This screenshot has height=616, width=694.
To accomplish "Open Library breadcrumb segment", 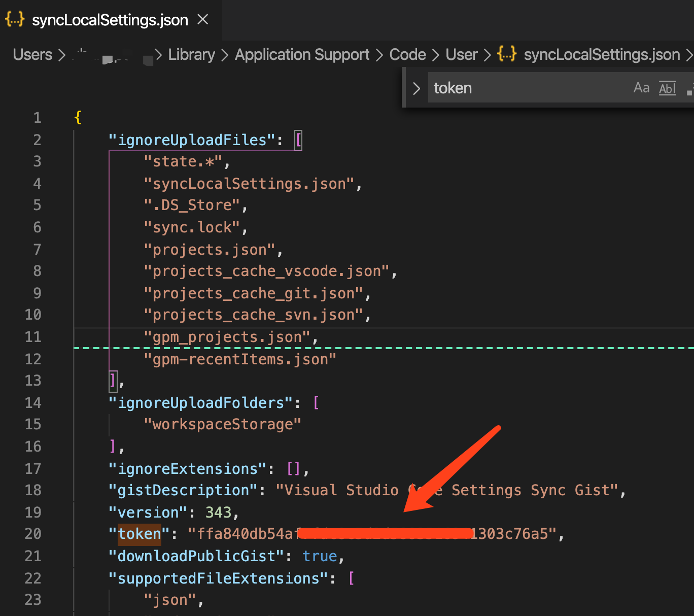I will click(191, 54).
